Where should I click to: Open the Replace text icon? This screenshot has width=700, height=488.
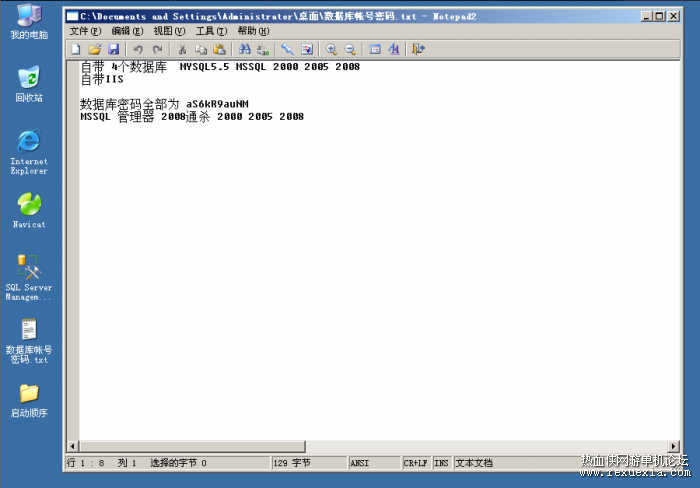coord(263,49)
